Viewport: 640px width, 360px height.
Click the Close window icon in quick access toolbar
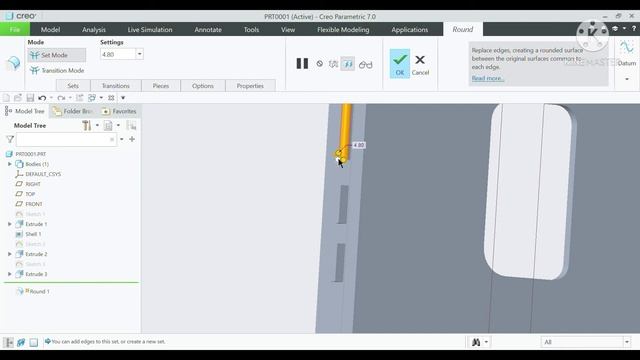pos(111,98)
